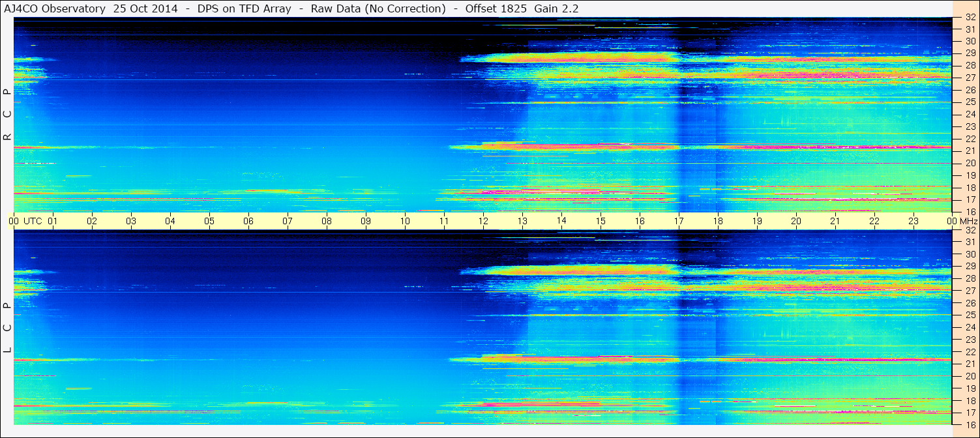Choose the 05 hour time marker
This screenshot has height=438, width=980.
click(209, 221)
